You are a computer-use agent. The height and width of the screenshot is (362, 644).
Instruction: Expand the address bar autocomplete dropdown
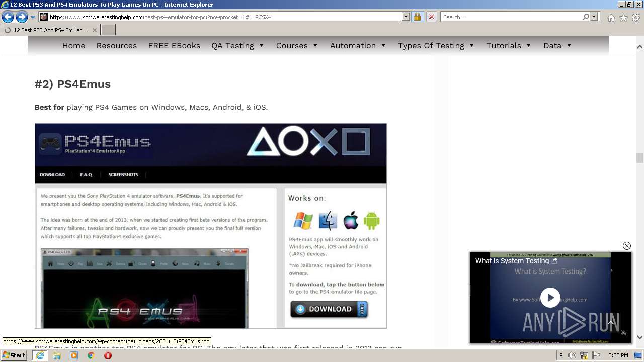coord(406,17)
